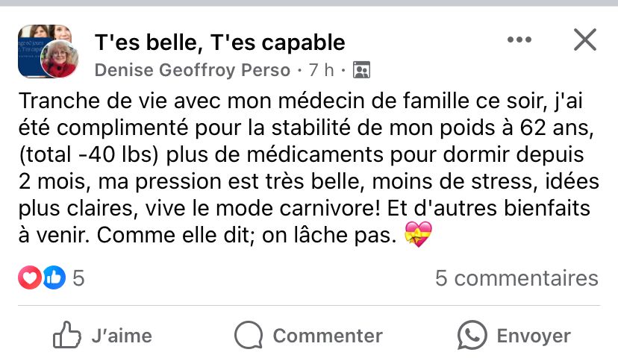Screen dimensions: 618x364
Task: Visit the Denise Geoffroy Perso profile name
Action: click(x=192, y=71)
